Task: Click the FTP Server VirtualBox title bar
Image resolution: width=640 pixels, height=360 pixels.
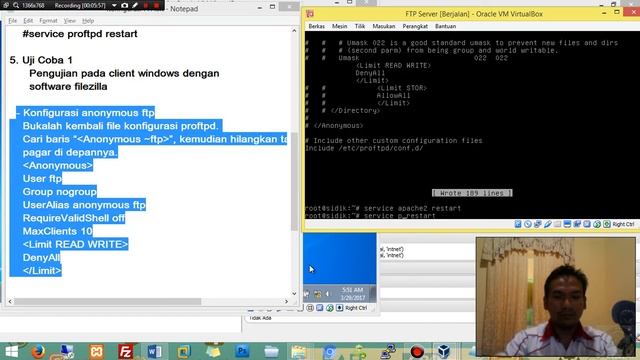Action: pos(473,14)
